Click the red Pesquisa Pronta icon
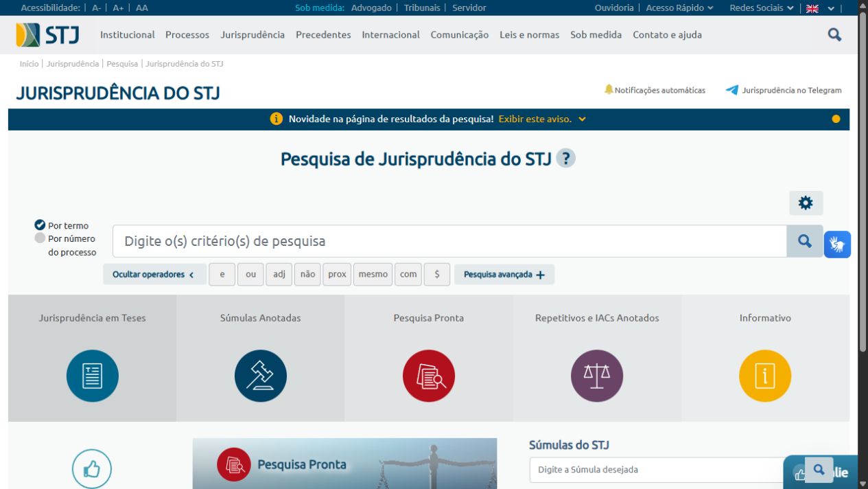The width and height of the screenshot is (868, 489). click(x=429, y=376)
